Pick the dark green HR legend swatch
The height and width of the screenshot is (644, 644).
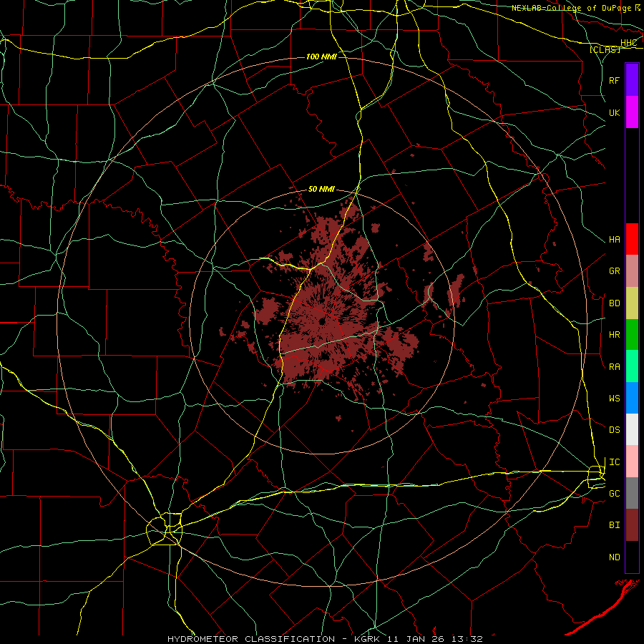[632, 335]
